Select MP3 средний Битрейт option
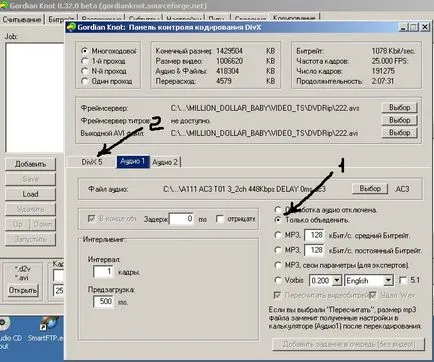 pos(277,235)
